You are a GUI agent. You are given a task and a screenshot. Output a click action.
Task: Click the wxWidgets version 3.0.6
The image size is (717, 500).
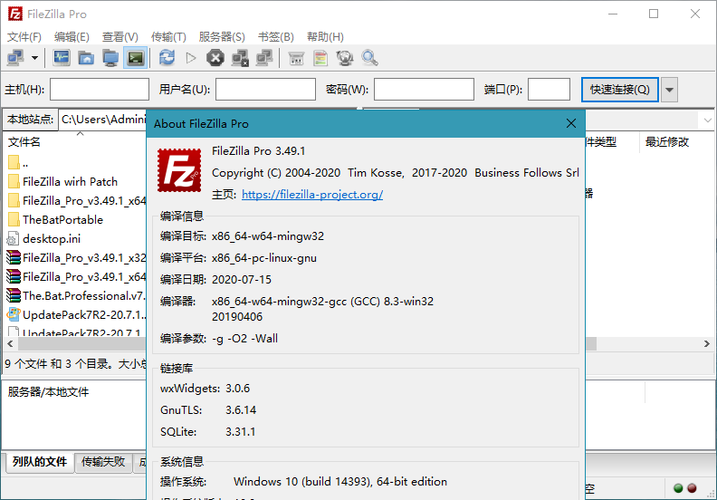[x=237, y=388]
